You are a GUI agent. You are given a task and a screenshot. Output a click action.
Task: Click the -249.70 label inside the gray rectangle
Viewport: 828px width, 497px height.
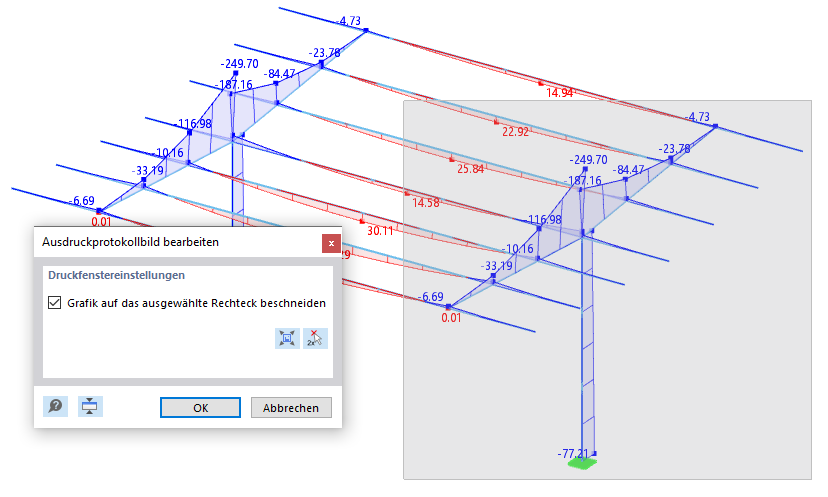588,160
